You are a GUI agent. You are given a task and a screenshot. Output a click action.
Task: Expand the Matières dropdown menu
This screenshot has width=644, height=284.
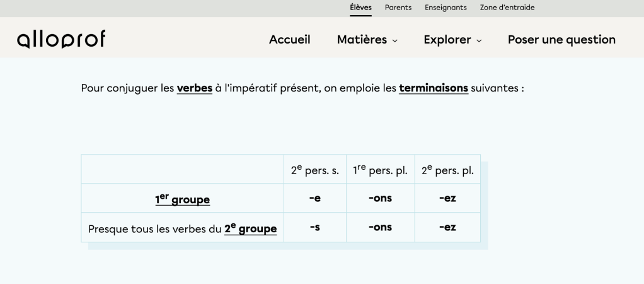coord(367,40)
